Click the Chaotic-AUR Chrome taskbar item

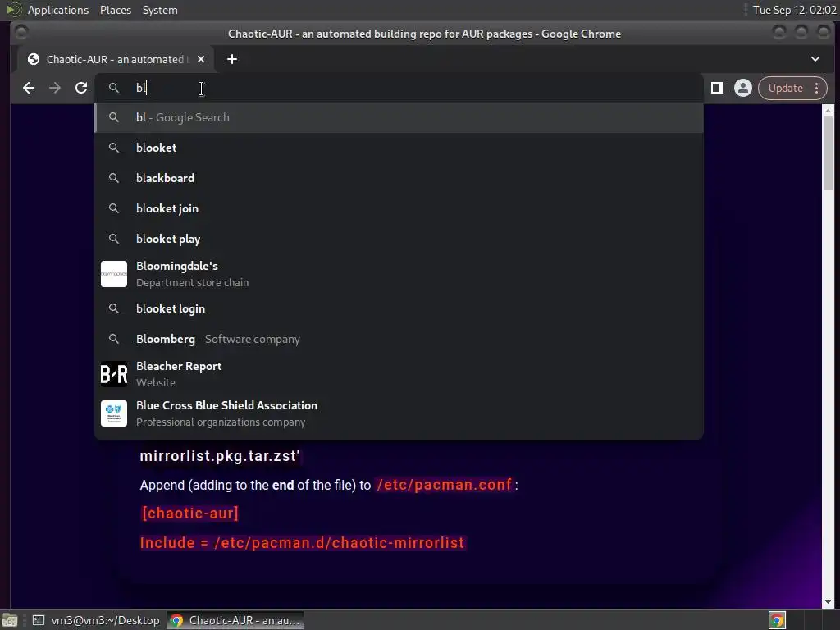[235, 620]
